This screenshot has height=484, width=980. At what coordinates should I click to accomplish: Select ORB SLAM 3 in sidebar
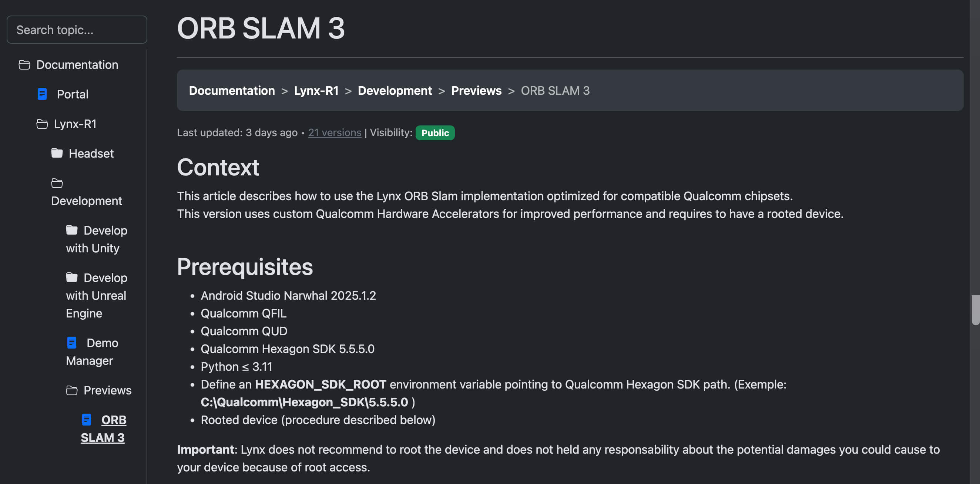[x=113, y=420]
